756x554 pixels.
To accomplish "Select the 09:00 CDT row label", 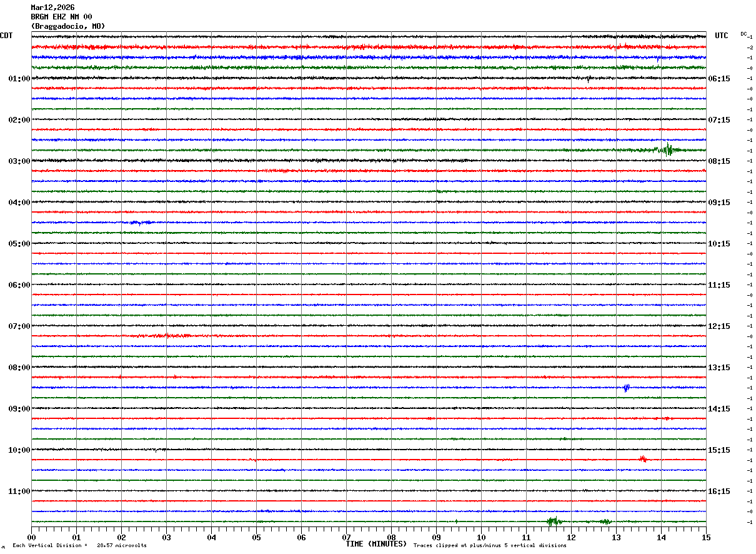I will [19, 409].
